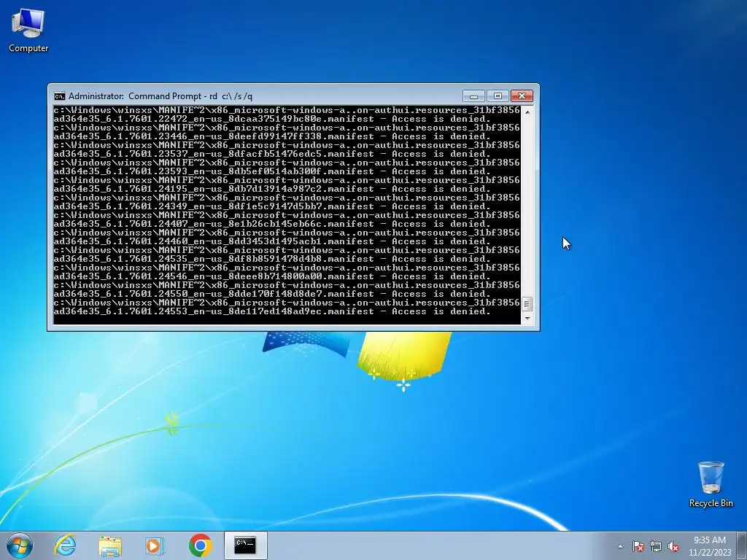Image resolution: width=747 pixels, height=560 pixels.
Task: Open the Recycle Bin desktop icon
Action: pos(711,484)
